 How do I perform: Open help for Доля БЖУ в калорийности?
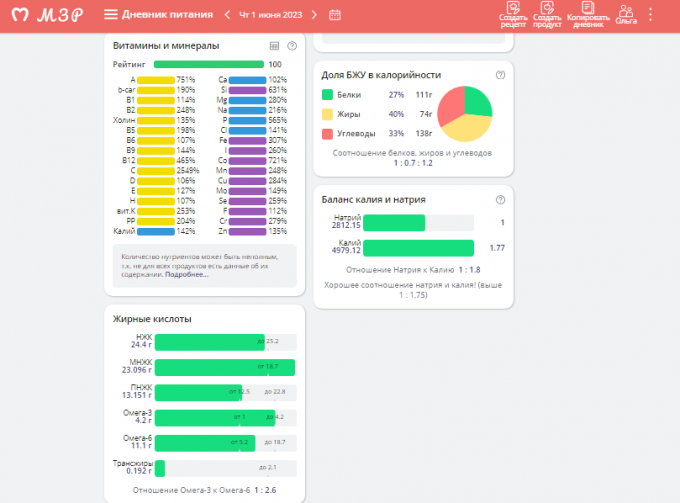pyautogui.click(x=500, y=75)
